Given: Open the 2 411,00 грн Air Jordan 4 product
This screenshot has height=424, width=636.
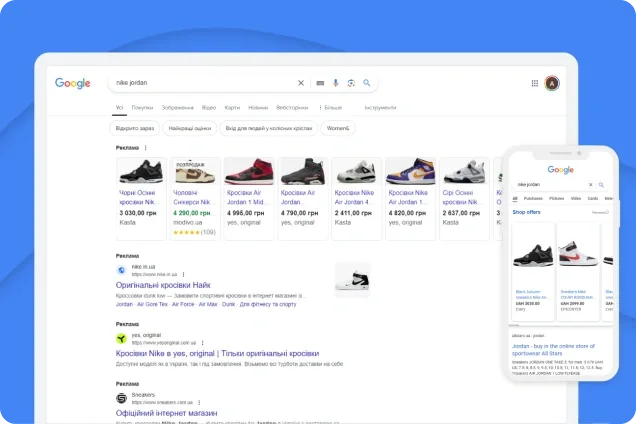Looking at the screenshot, I should [x=357, y=198].
